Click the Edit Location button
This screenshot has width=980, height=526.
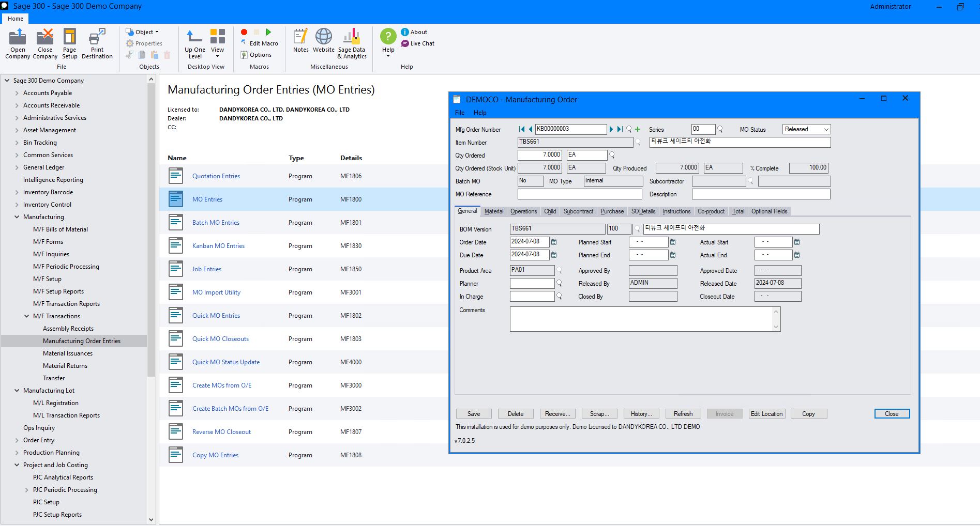point(767,414)
